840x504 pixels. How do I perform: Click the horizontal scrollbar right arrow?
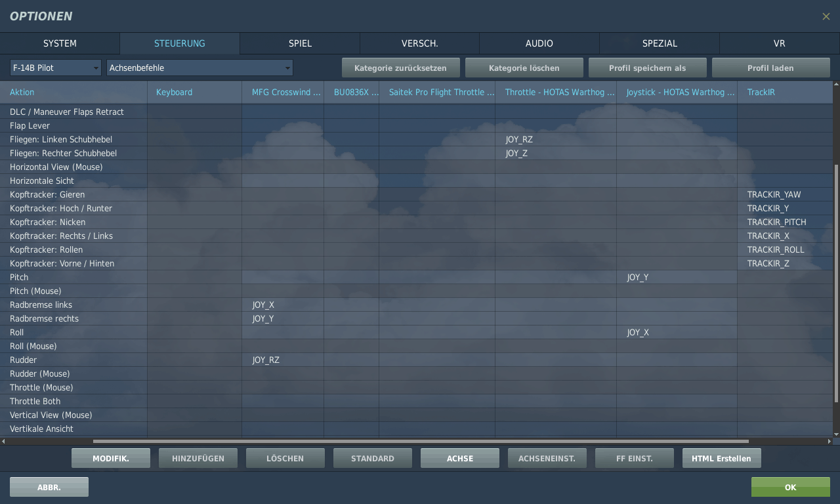coord(829,441)
